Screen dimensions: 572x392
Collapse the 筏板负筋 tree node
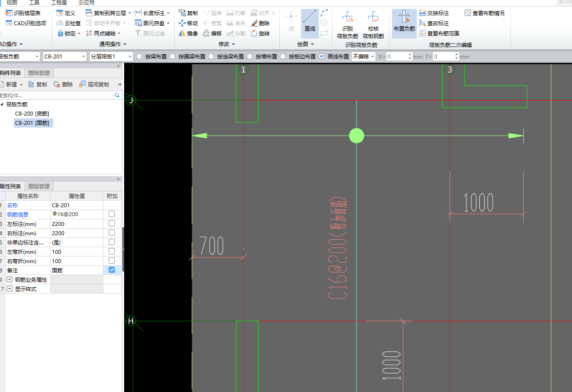click(x=2, y=105)
